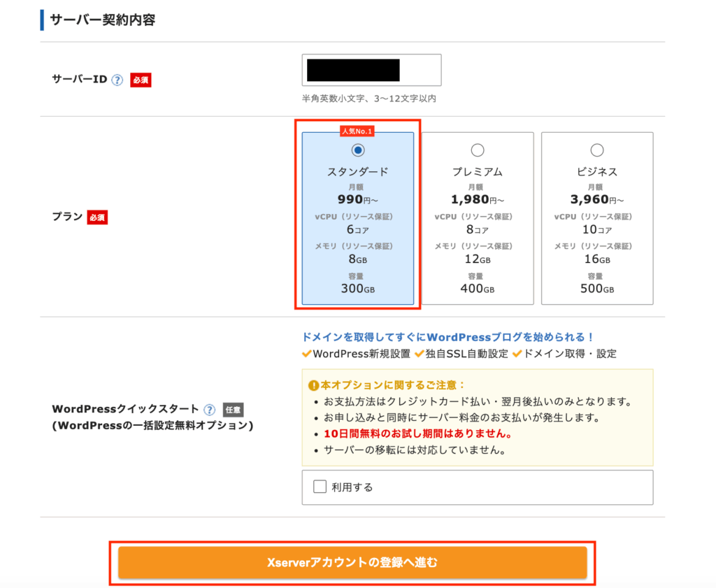Click the red 10日間無料のお試し期間はありません text
The image size is (716, 588).
417,434
